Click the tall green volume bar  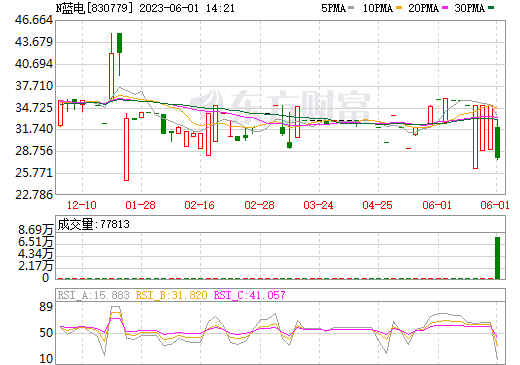tap(497, 258)
